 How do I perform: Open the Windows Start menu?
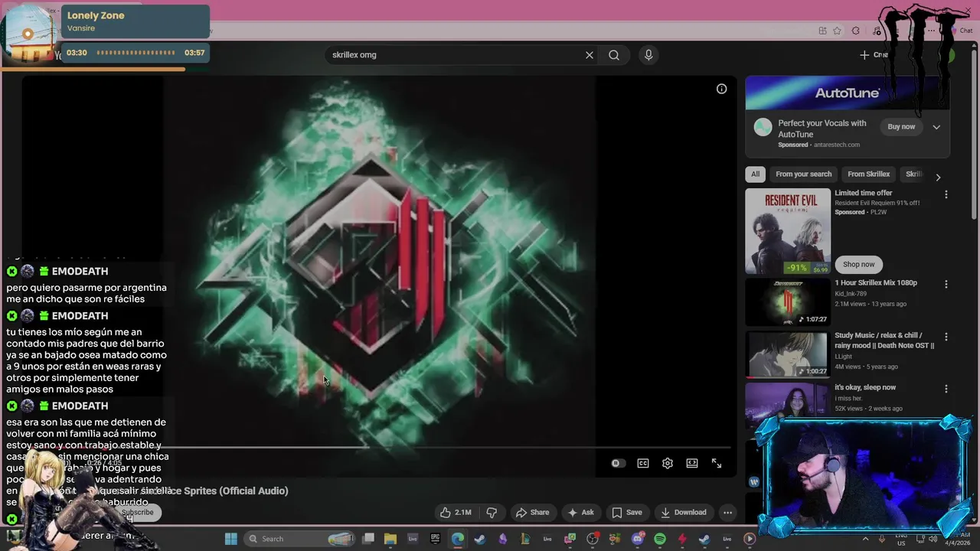tap(230, 539)
